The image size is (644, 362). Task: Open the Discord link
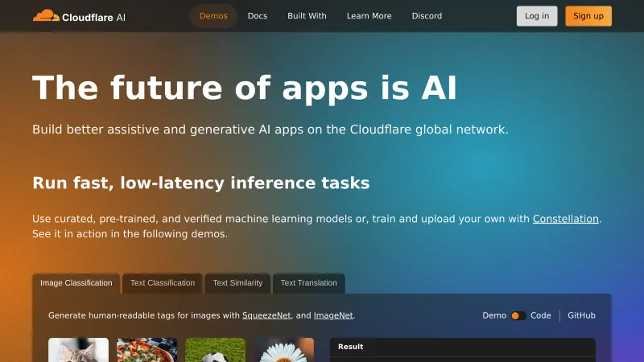point(427,16)
